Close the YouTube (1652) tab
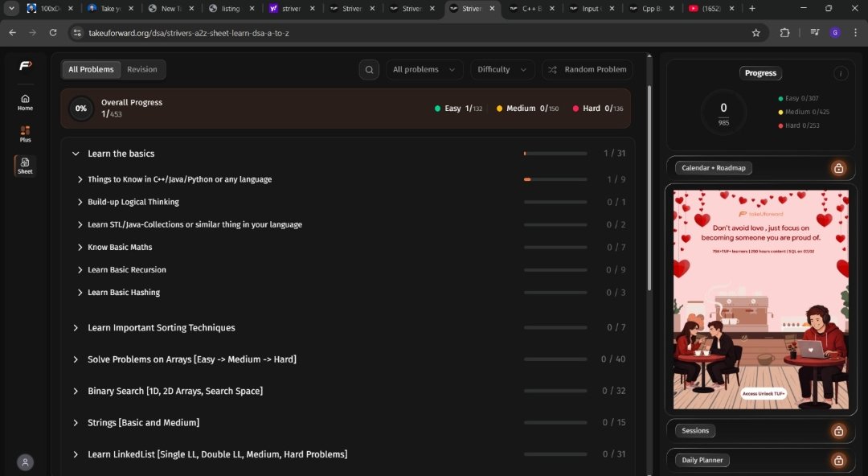Screen dimensions: 868x476 pos(732,8)
